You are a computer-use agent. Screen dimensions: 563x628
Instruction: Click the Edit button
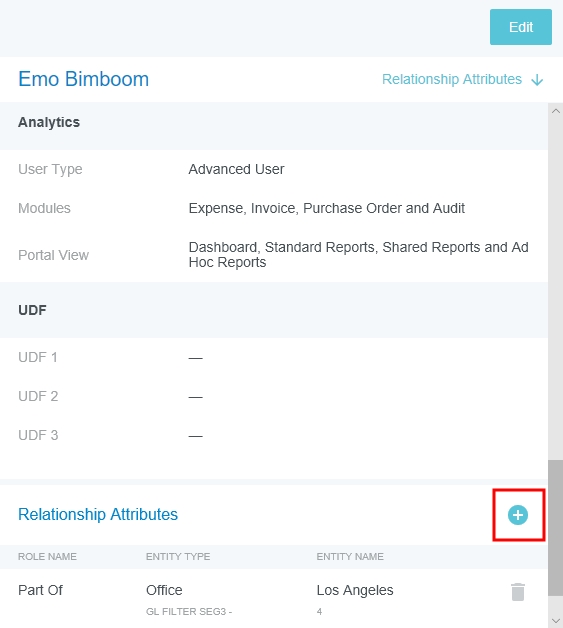521,27
